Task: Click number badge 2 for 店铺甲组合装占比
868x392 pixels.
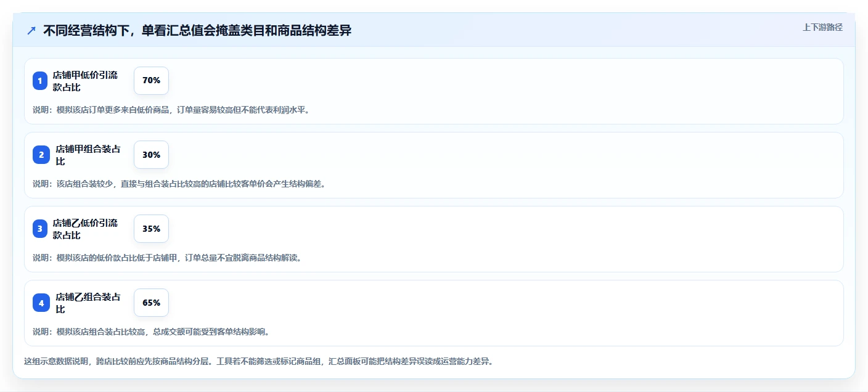Action: pyautogui.click(x=41, y=155)
